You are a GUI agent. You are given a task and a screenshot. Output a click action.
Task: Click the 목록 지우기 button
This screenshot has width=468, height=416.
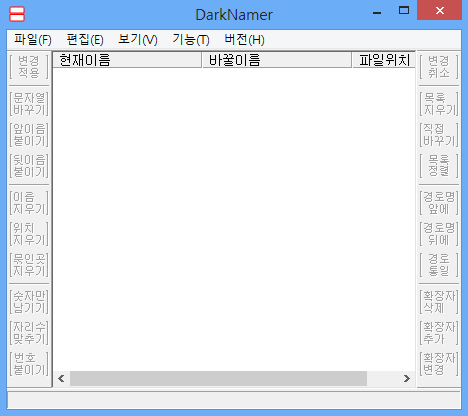point(439,104)
